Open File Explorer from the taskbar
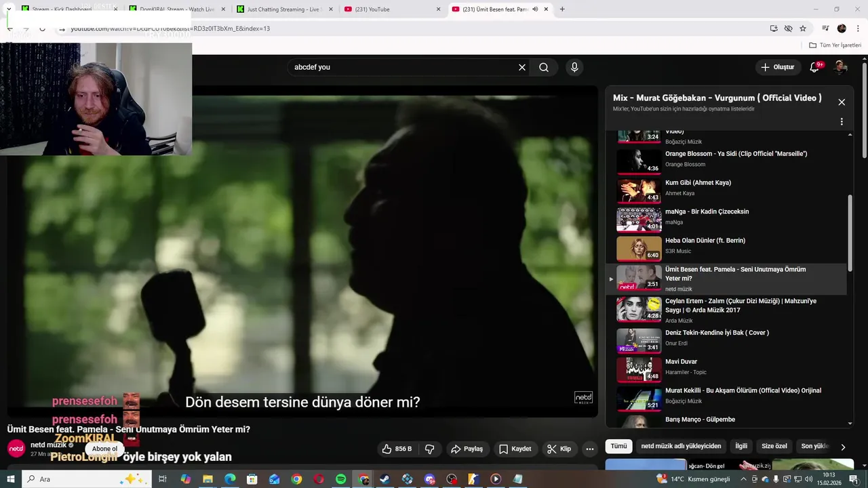Viewport: 868px width, 488px height. coord(208,479)
